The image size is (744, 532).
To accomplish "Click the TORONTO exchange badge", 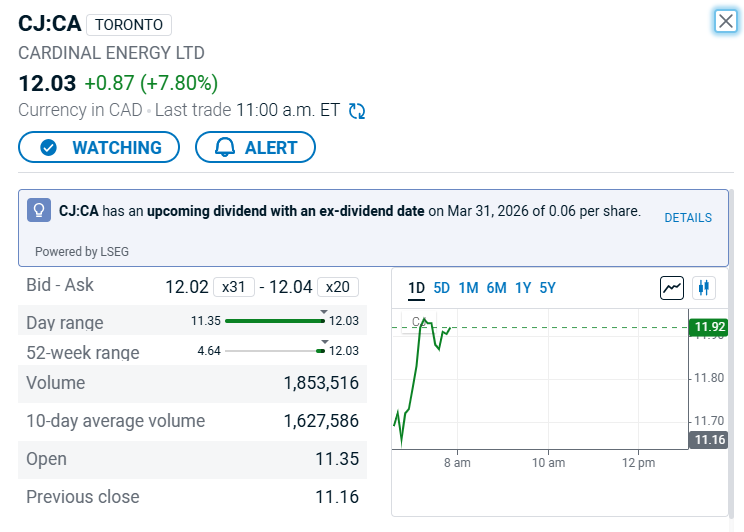I will click(129, 25).
